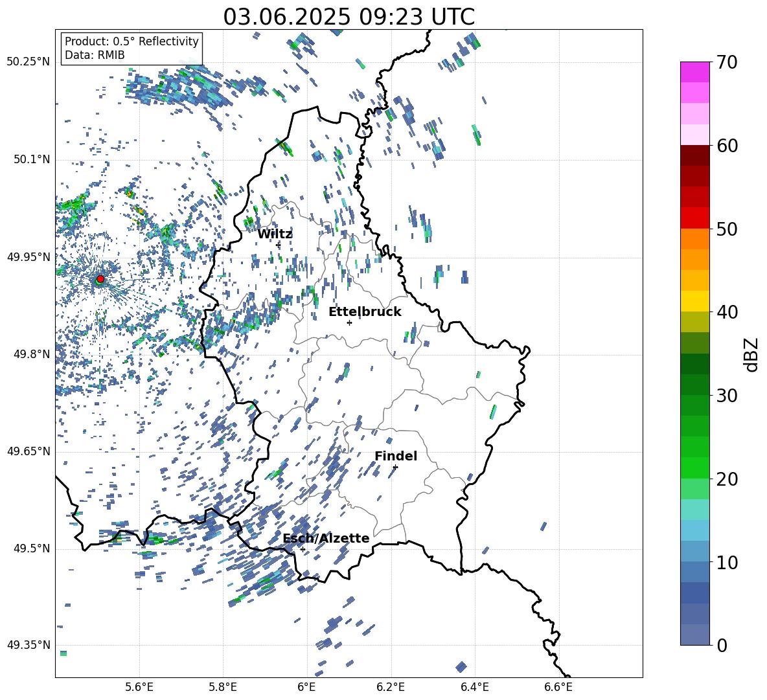Pick the yellow swatch just above 40 dBZ
This screenshot has width=767, height=700.
pyautogui.click(x=695, y=301)
